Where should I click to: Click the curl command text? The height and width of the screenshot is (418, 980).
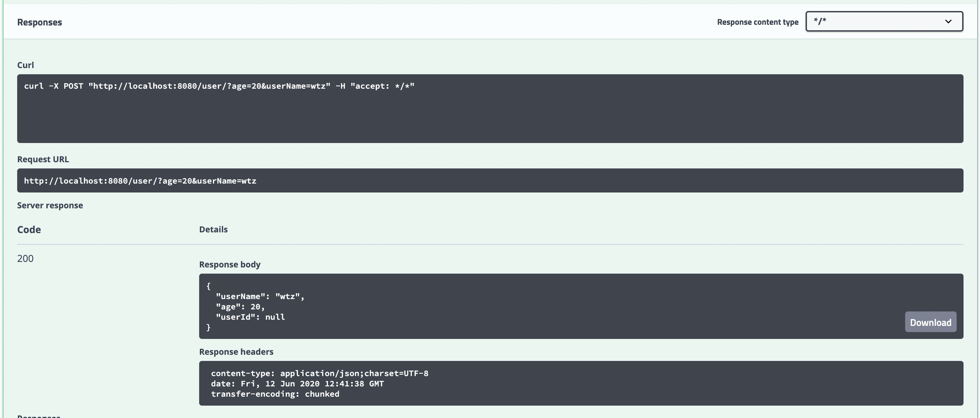219,86
